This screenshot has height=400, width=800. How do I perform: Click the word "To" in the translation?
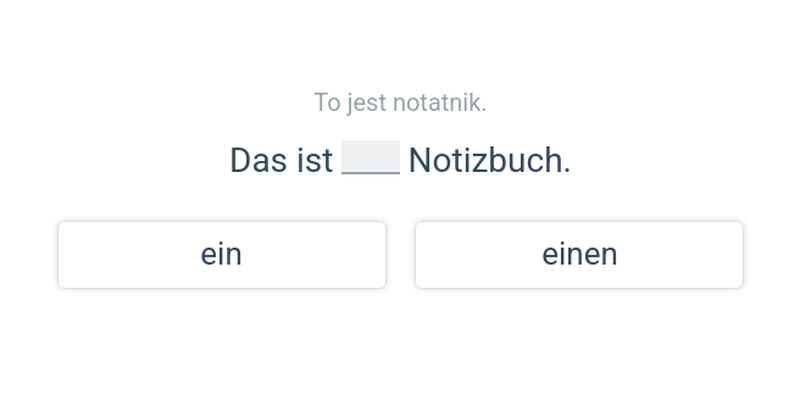click(x=327, y=102)
